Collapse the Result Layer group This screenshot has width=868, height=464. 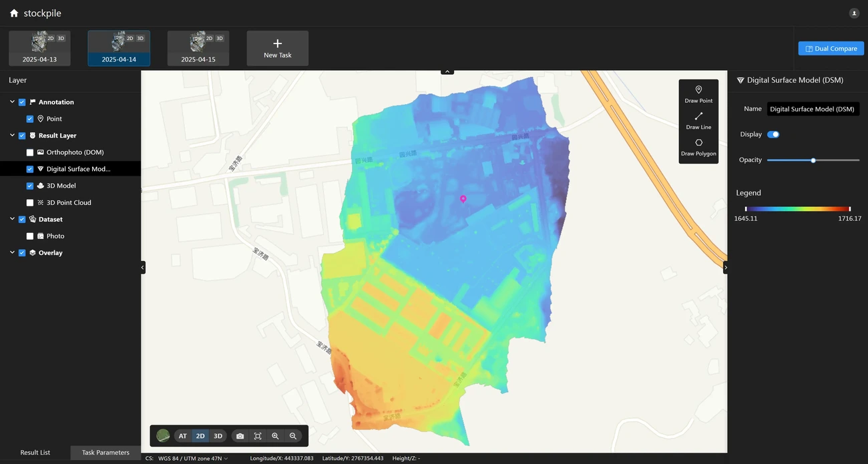pyautogui.click(x=12, y=136)
